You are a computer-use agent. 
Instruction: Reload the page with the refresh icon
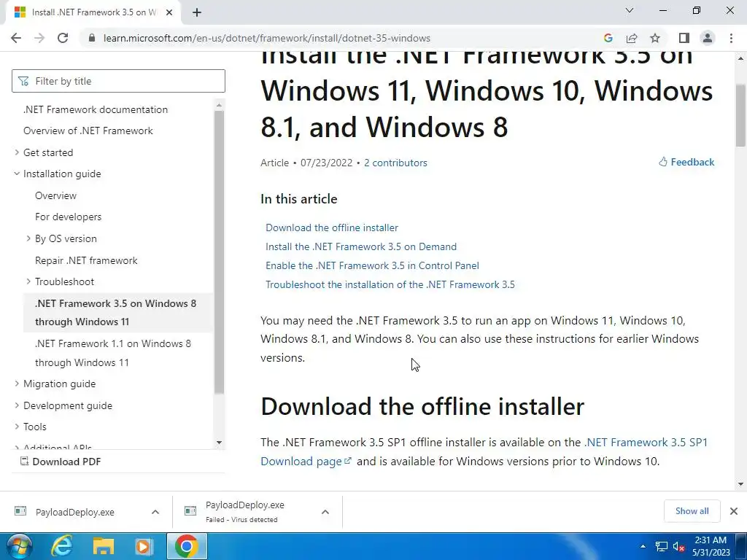coord(63,38)
